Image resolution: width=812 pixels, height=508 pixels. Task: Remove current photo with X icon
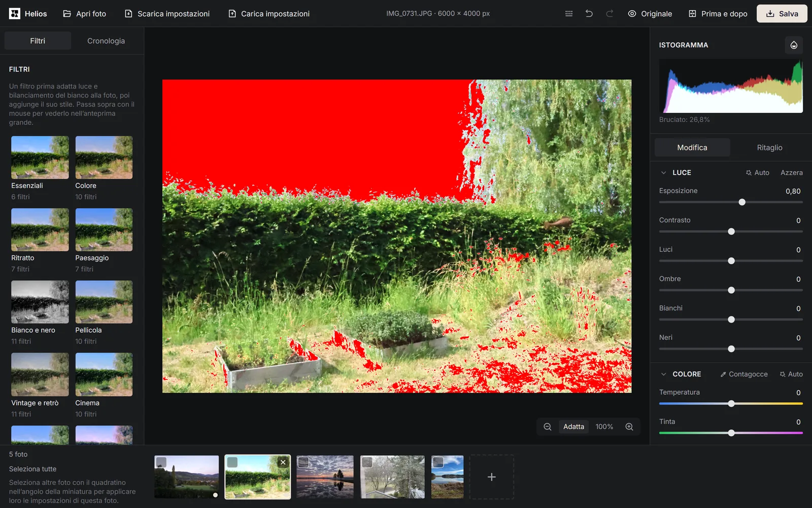(283, 462)
